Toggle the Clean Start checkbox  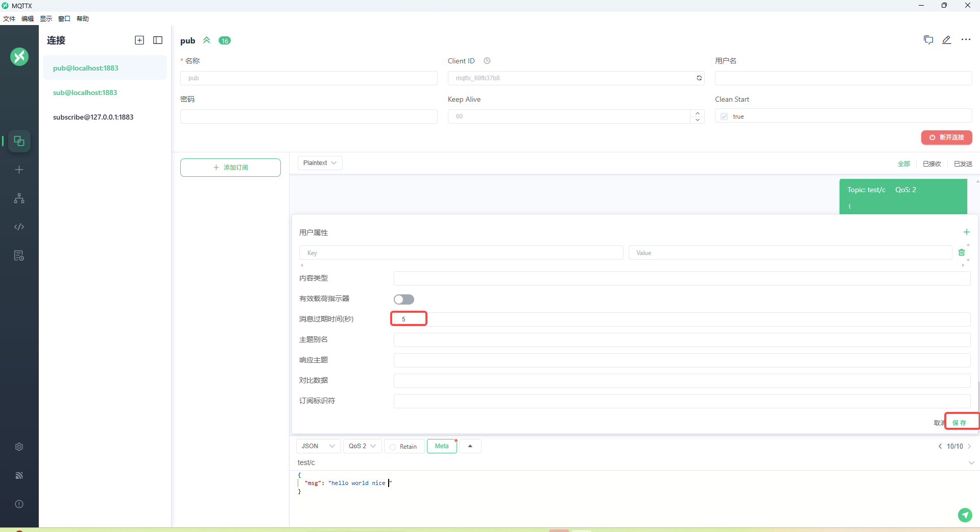pyautogui.click(x=724, y=117)
